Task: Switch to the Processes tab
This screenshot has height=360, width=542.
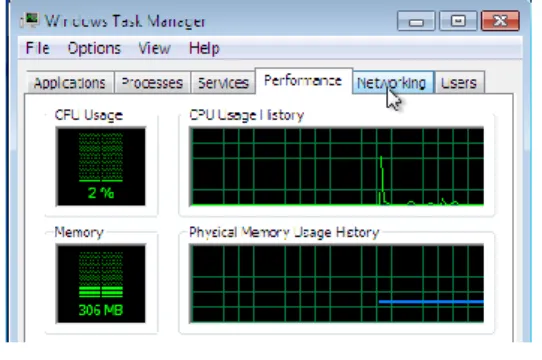Action: [x=152, y=83]
